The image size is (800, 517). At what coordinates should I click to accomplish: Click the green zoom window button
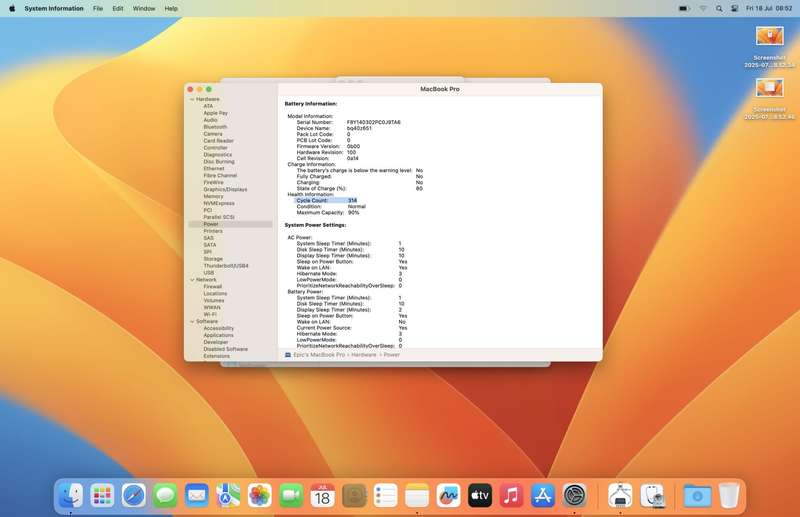click(209, 89)
